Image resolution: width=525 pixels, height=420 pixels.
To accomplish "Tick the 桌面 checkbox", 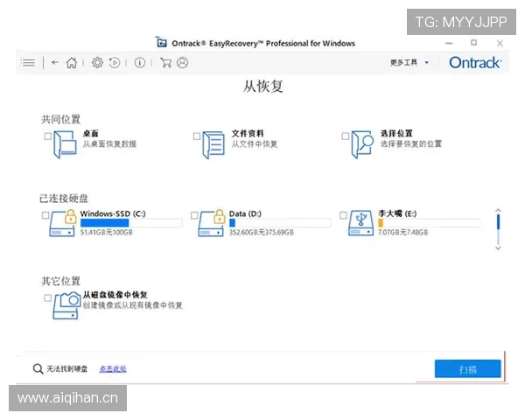I will tap(47, 136).
